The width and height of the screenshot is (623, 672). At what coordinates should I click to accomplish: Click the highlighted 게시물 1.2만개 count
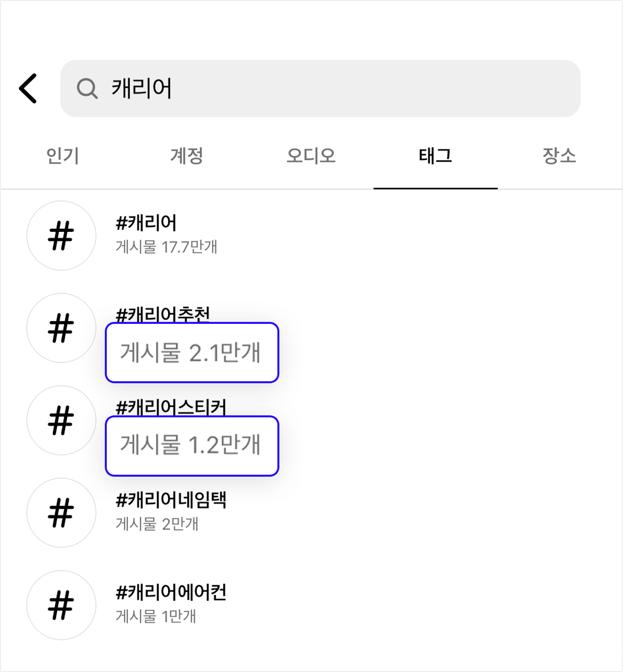(x=192, y=446)
